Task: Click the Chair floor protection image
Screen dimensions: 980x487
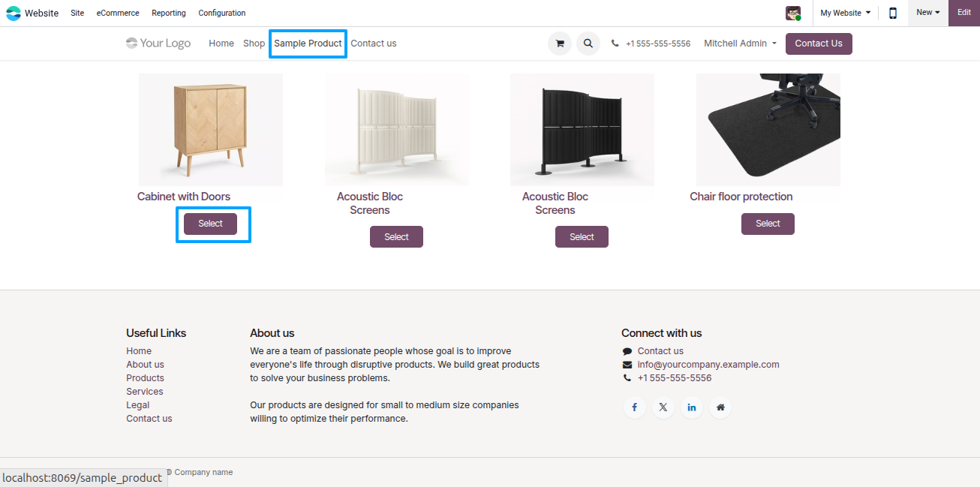Action: pos(768,130)
